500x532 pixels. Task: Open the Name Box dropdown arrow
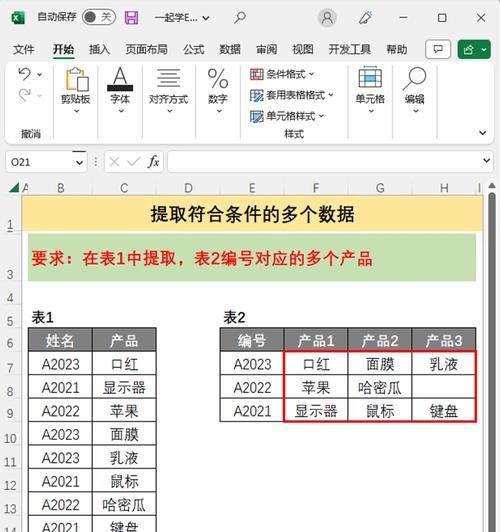(x=79, y=163)
